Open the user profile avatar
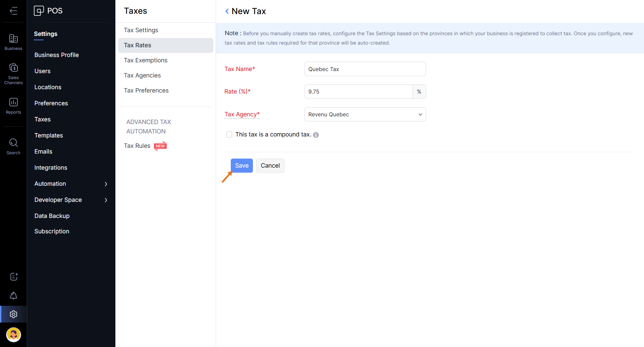This screenshot has height=347, width=644. [x=13, y=334]
